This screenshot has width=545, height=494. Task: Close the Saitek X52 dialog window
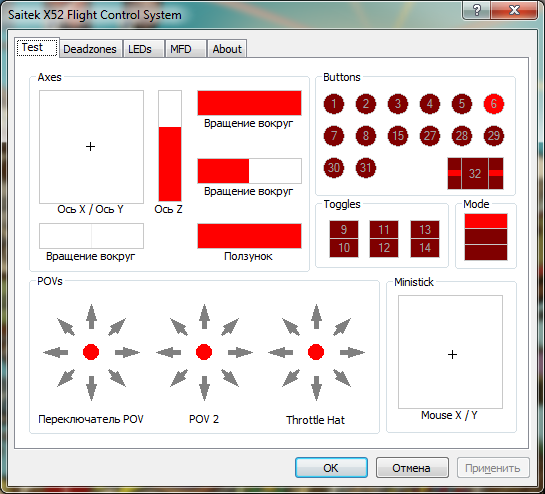[x=515, y=10]
